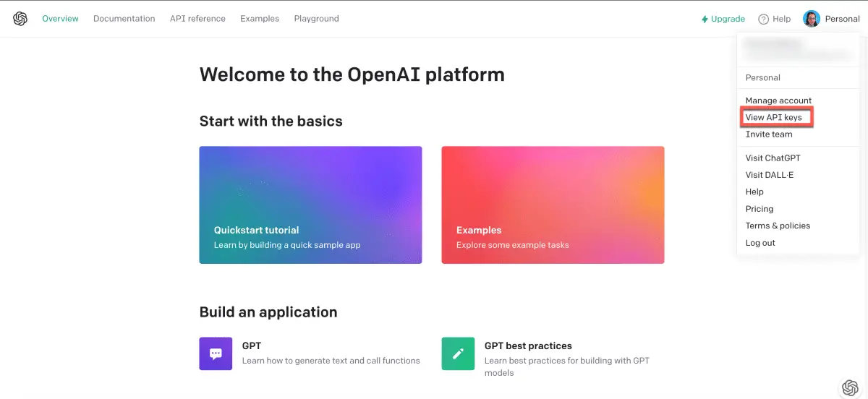Click the purple GPT chat bubble icon
Screen dimensions: 868x399
(x=216, y=353)
